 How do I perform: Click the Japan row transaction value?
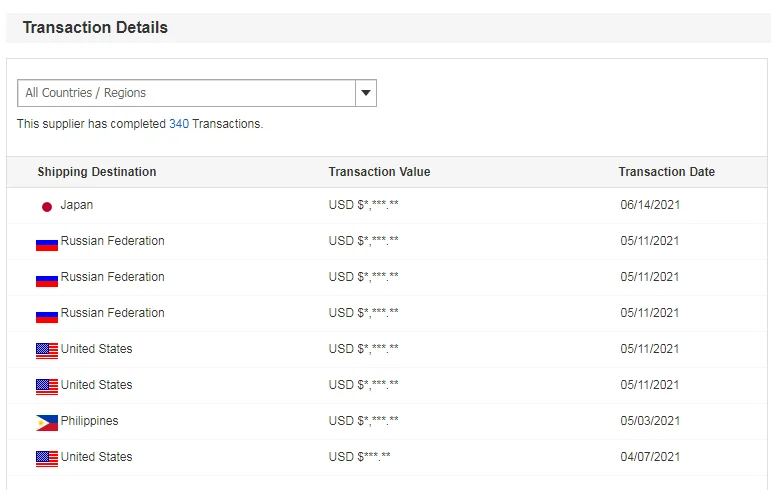363,205
